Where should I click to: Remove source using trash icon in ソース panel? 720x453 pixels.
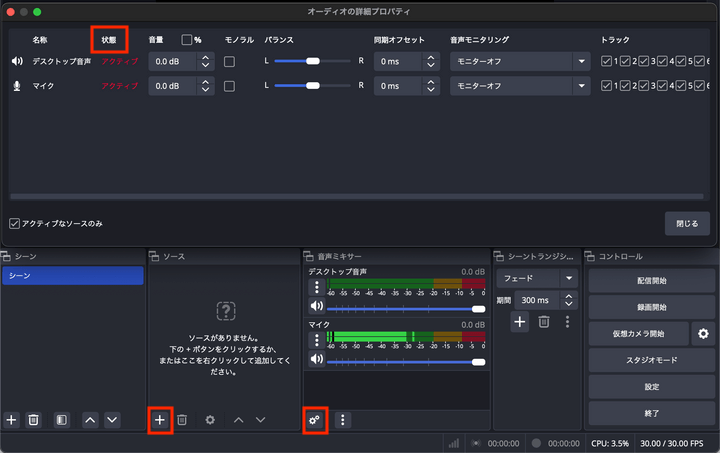tap(182, 419)
